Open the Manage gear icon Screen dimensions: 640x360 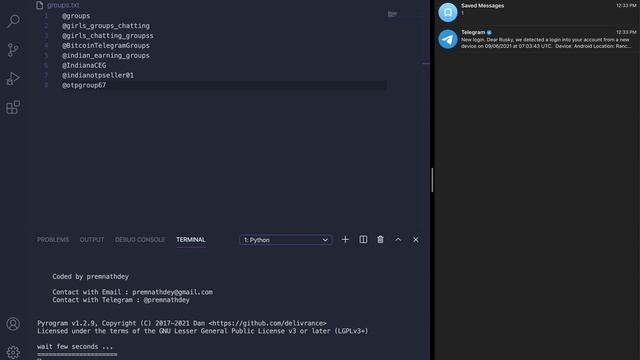click(x=13, y=352)
